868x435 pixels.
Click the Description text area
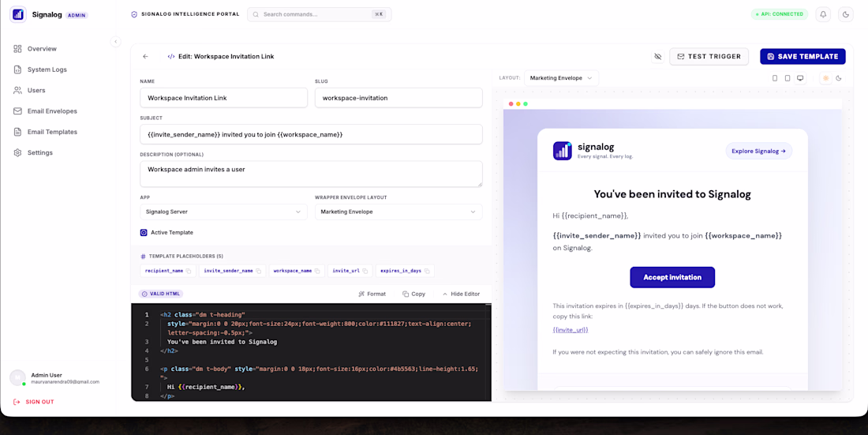click(311, 174)
